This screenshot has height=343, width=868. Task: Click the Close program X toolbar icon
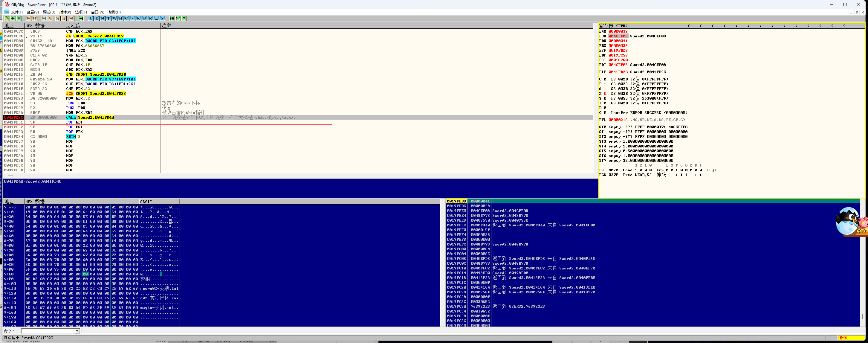19,18
